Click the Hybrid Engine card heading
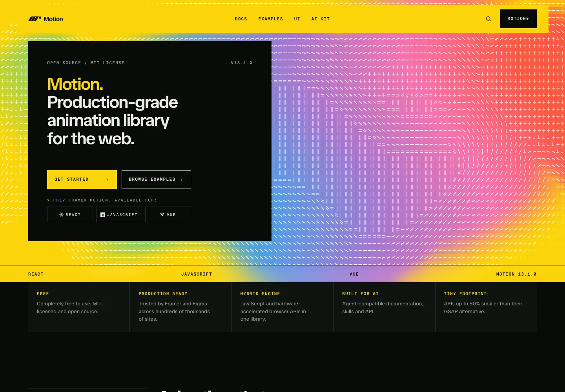Screen dimensions: 565x392 click(260, 294)
